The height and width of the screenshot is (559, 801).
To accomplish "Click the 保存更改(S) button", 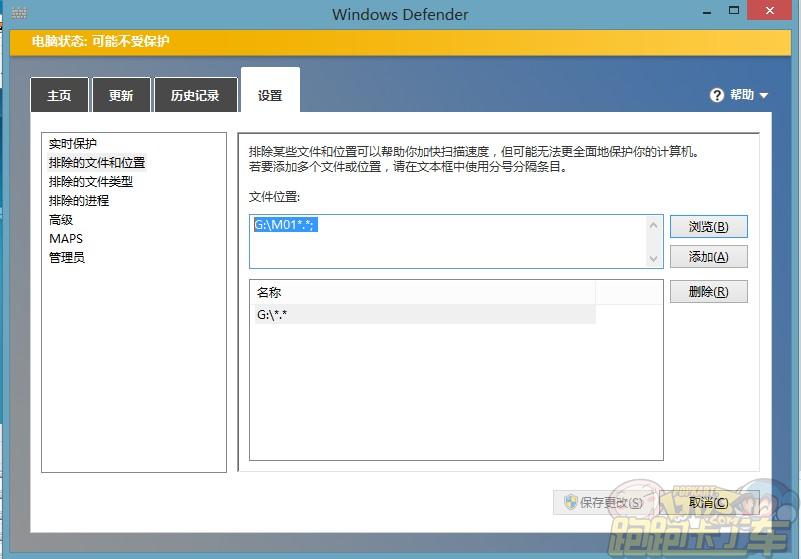I will tap(603, 502).
